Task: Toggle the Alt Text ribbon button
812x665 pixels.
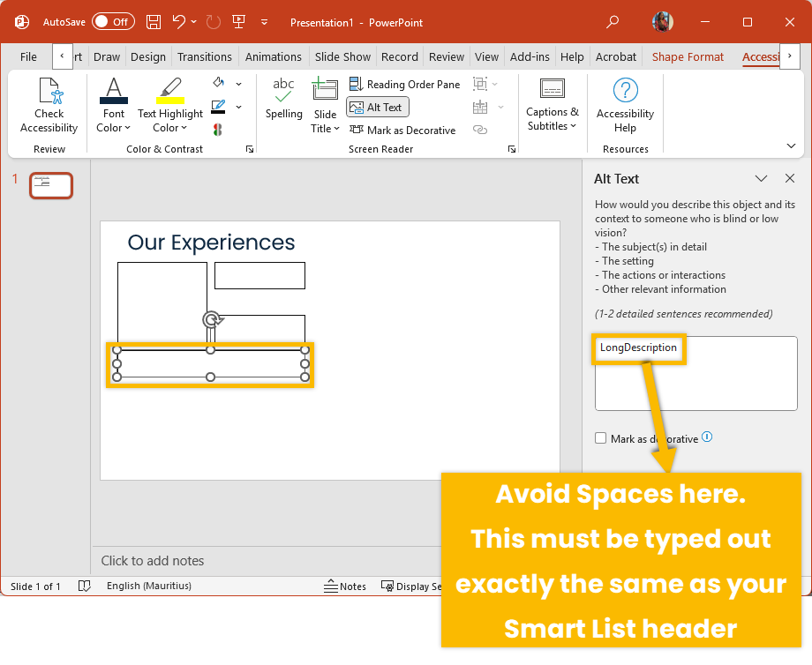Action: click(x=377, y=107)
